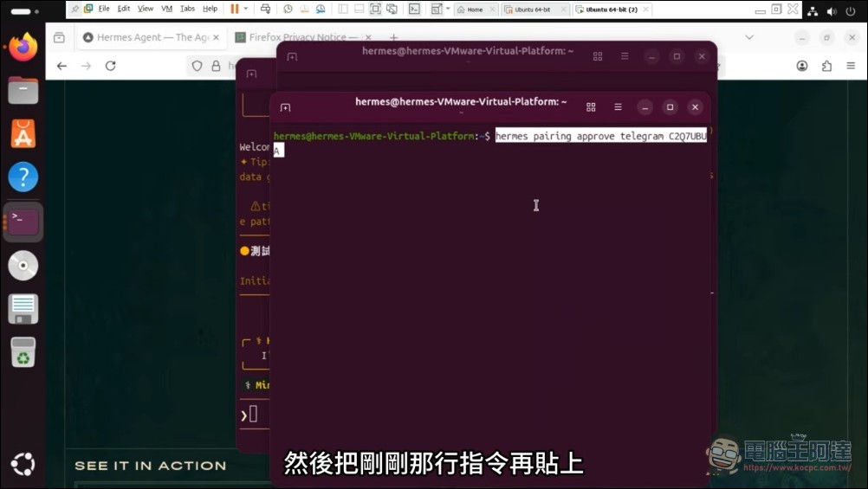Open Files from the Ubuntu dock
This screenshot has width=868, height=489.
point(23,90)
